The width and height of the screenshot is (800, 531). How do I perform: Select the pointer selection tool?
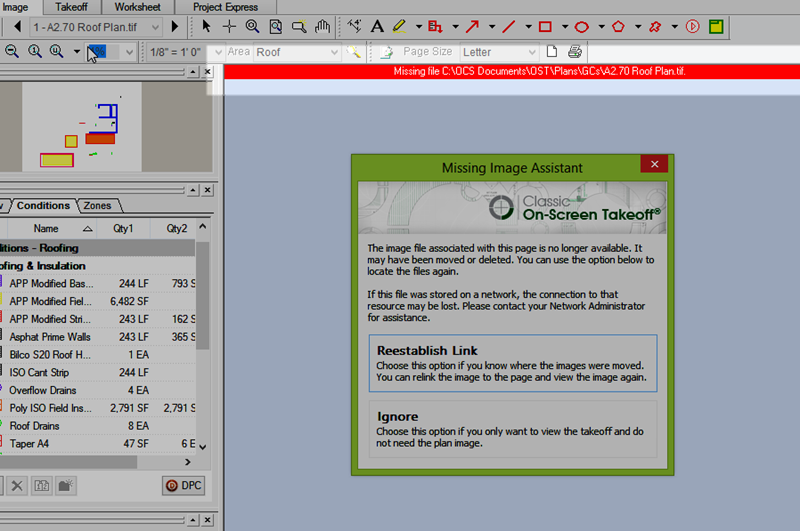pos(206,27)
